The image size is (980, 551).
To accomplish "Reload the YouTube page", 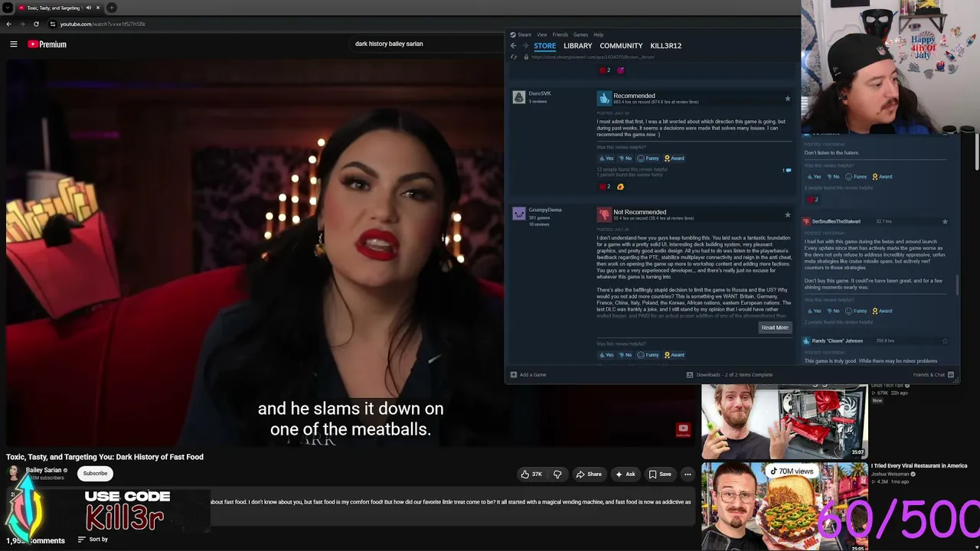I will [x=36, y=24].
